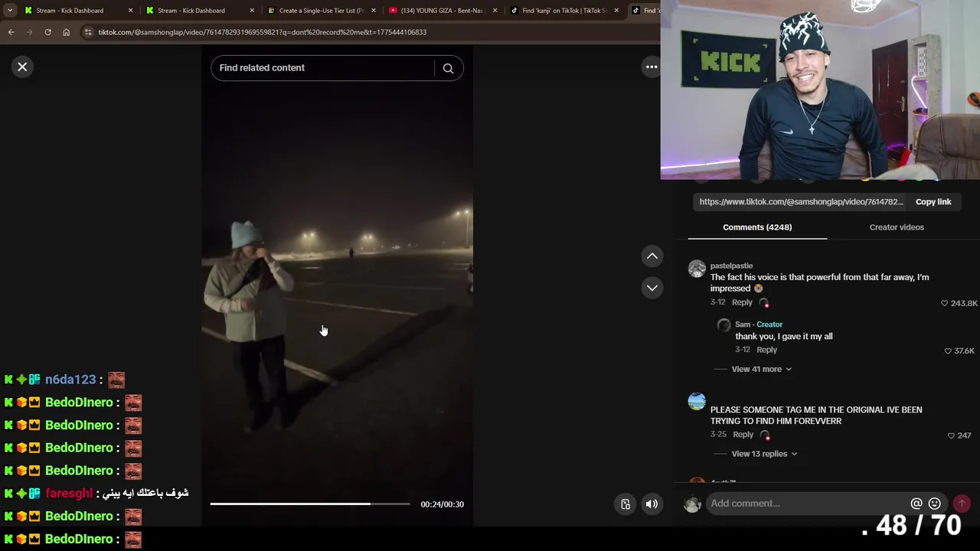
Task: Open Sam creator's small avatar
Action: (x=724, y=326)
